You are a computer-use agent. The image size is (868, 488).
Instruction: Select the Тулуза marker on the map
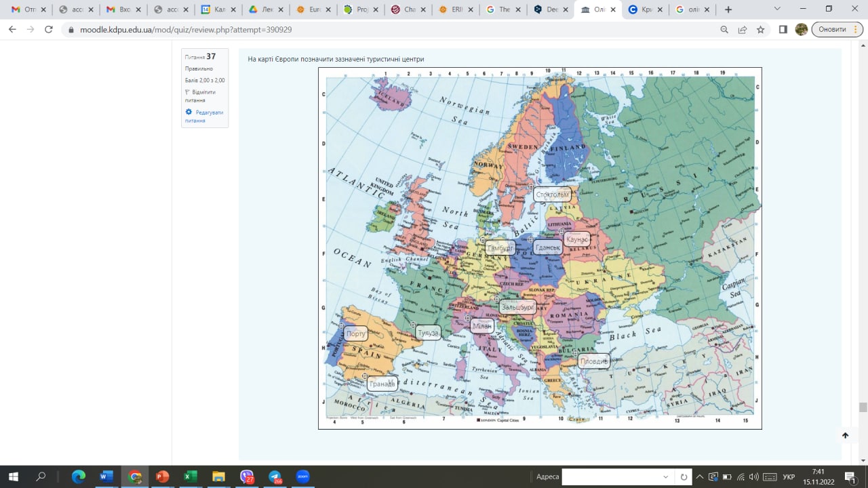(428, 333)
